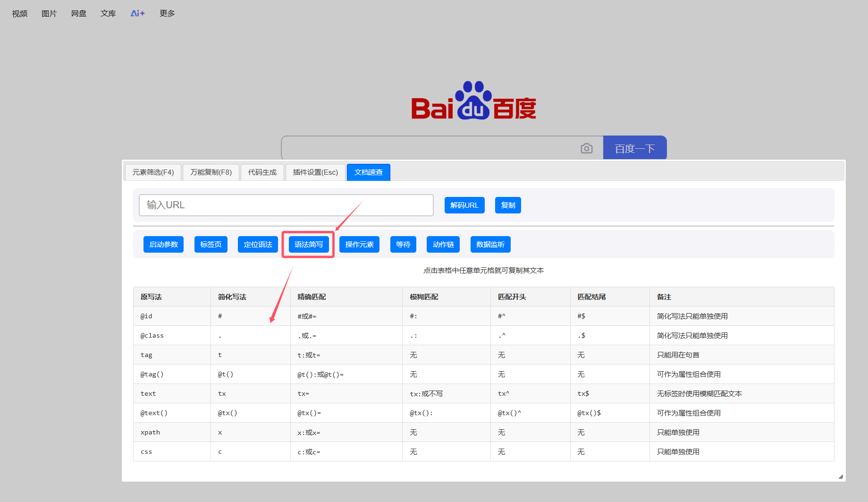Viewport: 868px width, 502px height.
Task: Copy the @tx()$ cell
Action: coord(610,413)
